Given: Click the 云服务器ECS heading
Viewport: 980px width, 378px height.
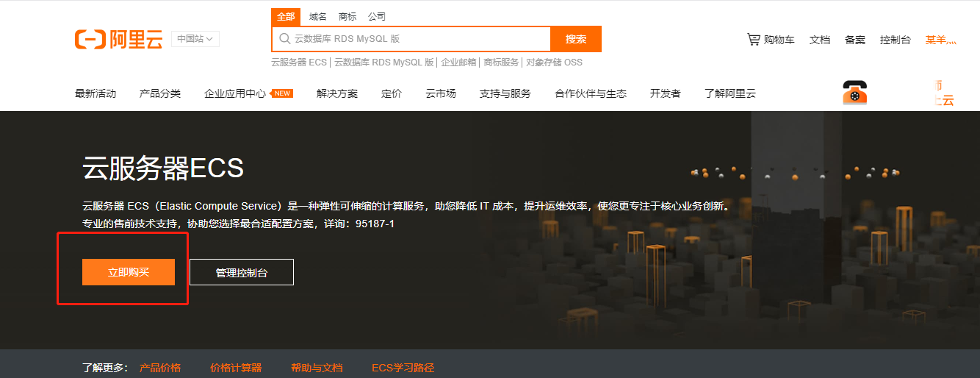Looking at the screenshot, I should pos(163,169).
